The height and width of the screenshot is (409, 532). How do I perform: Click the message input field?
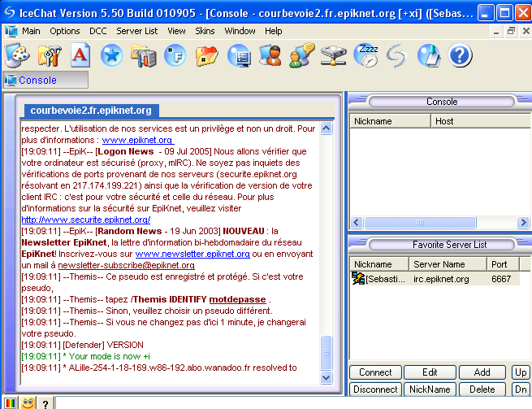(293, 403)
